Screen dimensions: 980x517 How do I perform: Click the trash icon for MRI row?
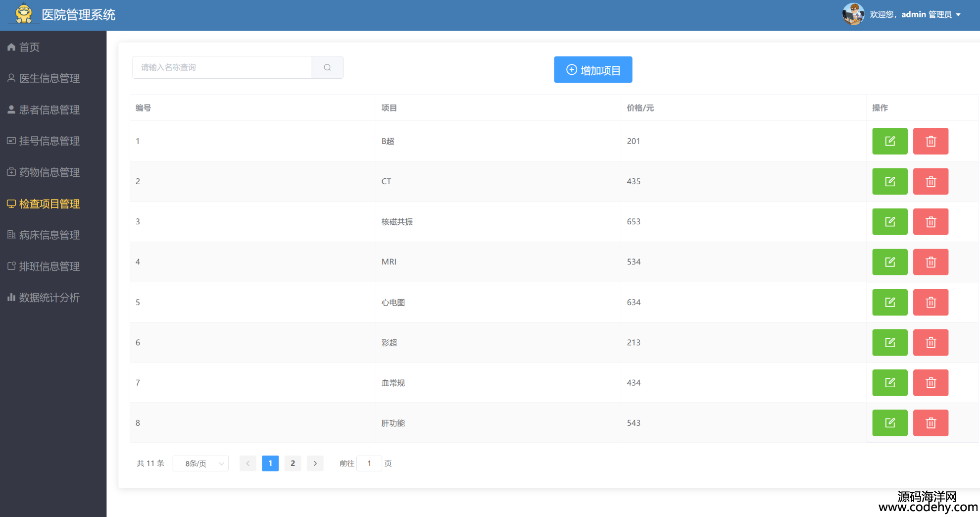(x=930, y=262)
